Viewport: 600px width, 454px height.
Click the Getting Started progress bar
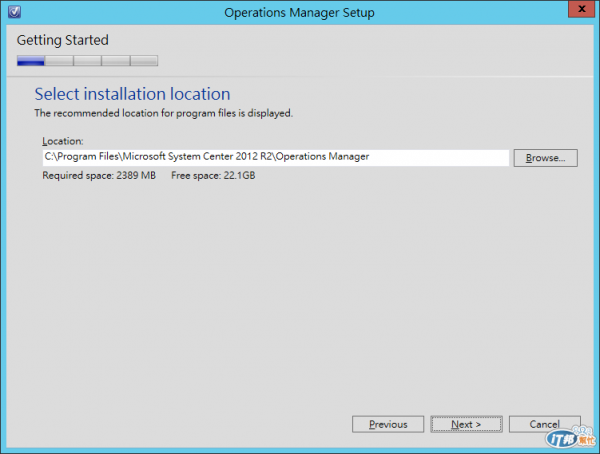[87, 60]
